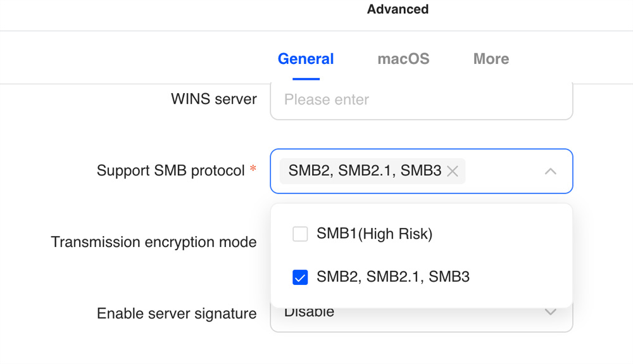Click the Transmission encryption mode label

pos(153,242)
